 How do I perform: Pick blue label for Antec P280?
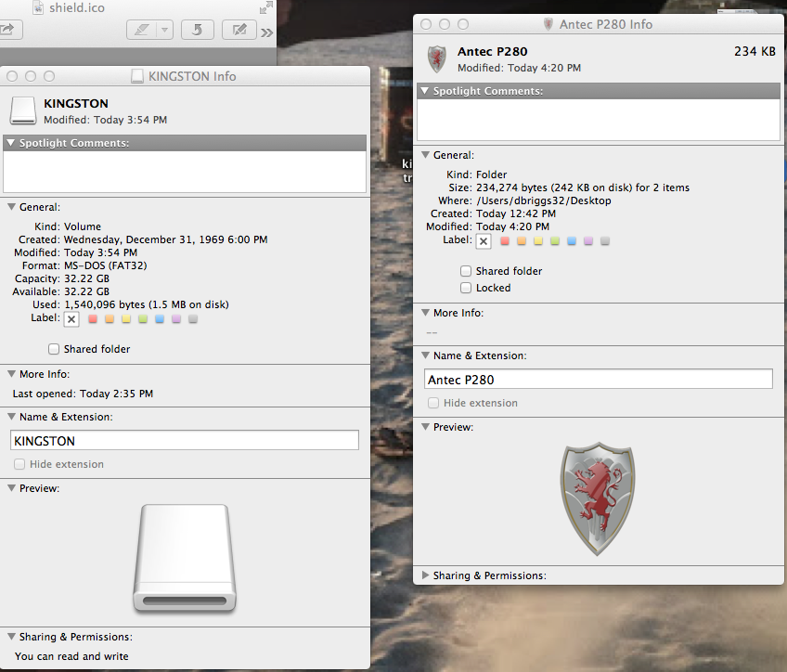point(572,241)
